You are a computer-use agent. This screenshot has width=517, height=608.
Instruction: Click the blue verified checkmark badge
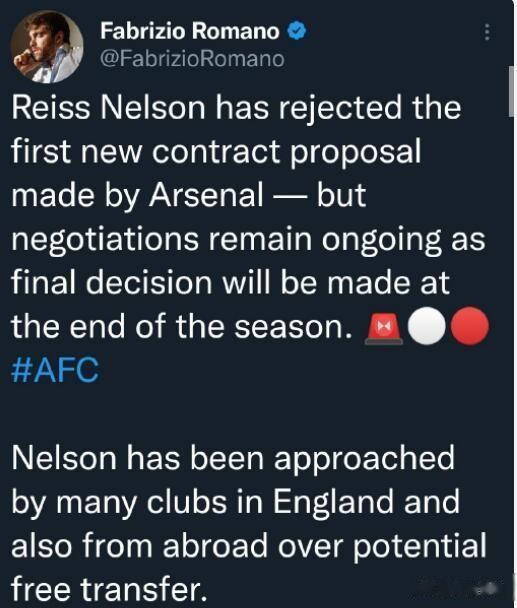point(297,31)
